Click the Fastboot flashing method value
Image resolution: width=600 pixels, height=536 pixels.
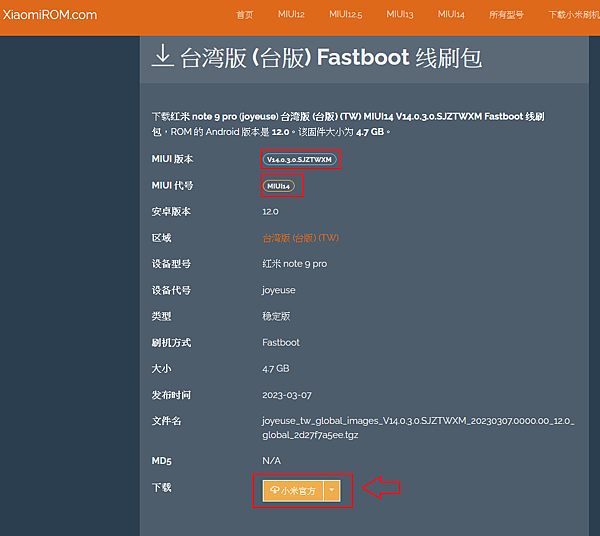[x=281, y=342]
